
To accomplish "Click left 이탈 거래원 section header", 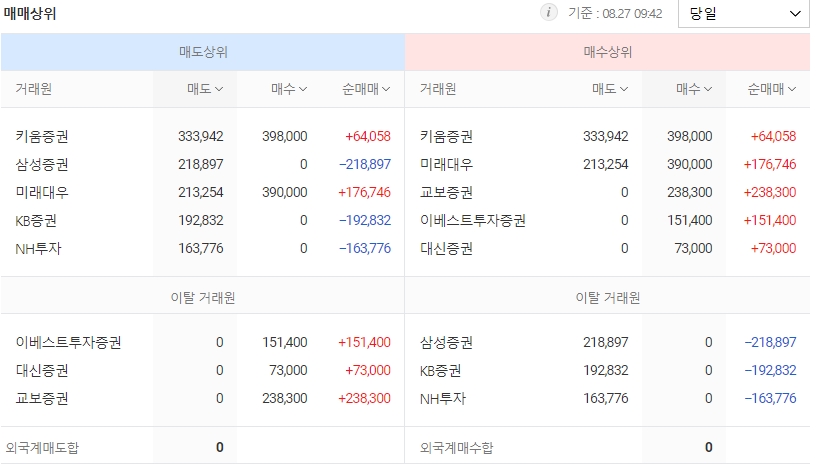I will [x=203, y=298].
